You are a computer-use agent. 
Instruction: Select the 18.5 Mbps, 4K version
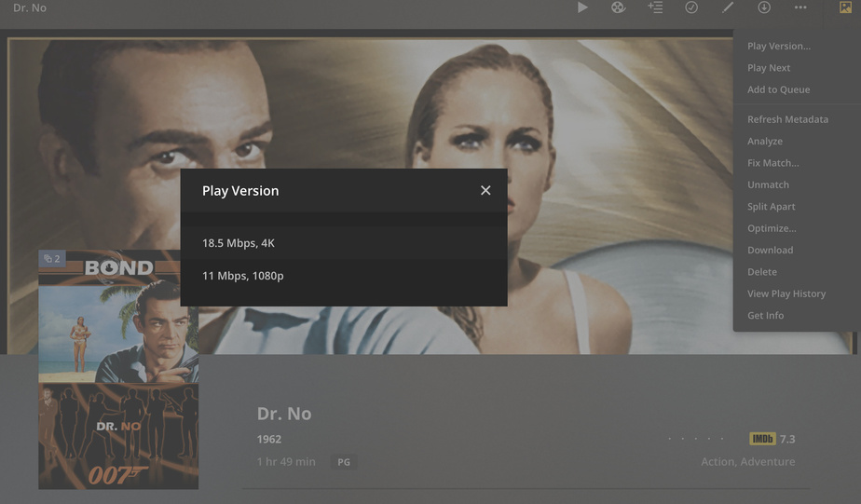(x=344, y=243)
